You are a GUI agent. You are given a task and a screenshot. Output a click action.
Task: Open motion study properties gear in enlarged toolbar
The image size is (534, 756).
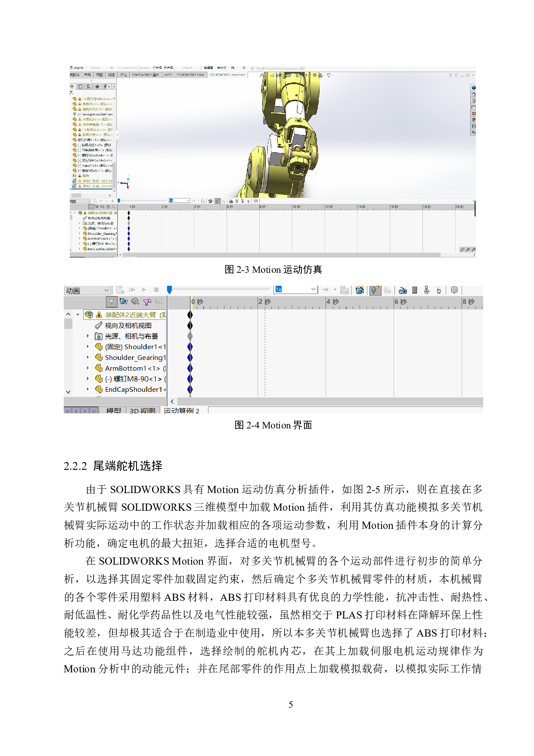click(x=454, y=290)
